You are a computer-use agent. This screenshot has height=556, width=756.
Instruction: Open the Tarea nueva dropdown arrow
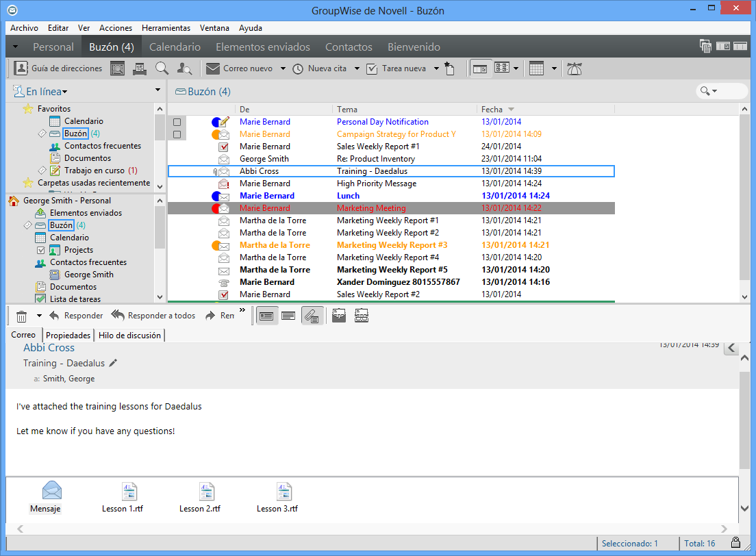click(436, 68)
